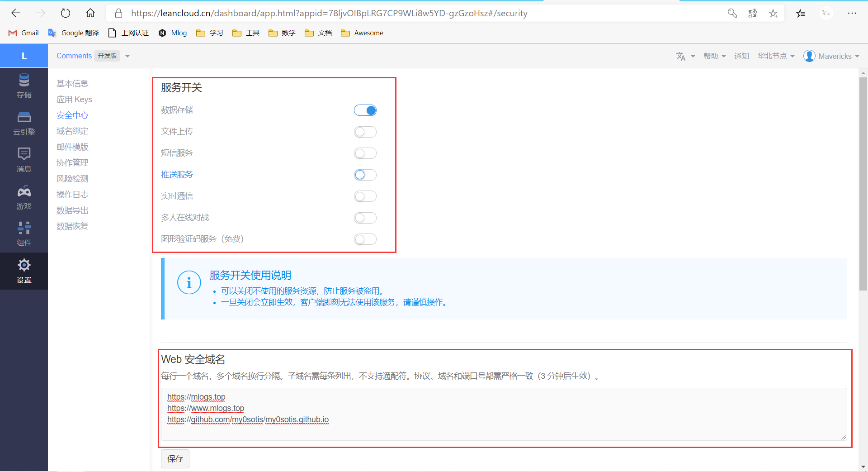Open the translate page icon in address bar

pyautogui.click(x=753, y=13)
